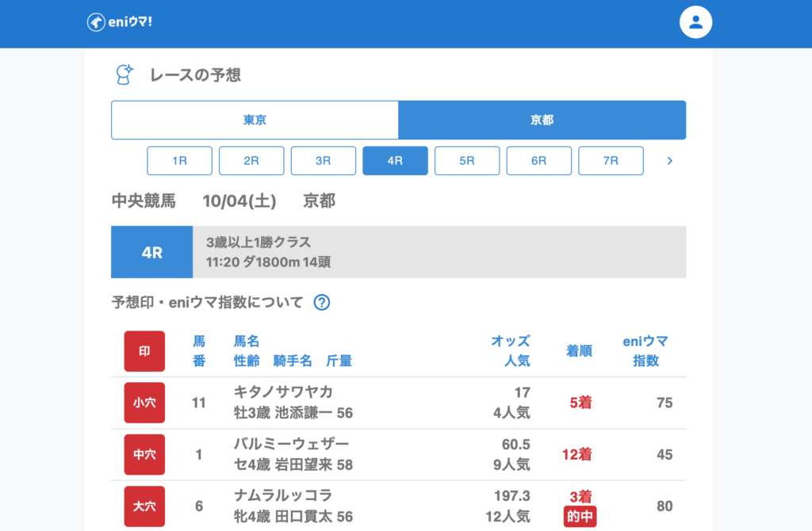Switch to the 東京 racecourse tab
This screenshot has width=812, height=531.
pos(255,120)
